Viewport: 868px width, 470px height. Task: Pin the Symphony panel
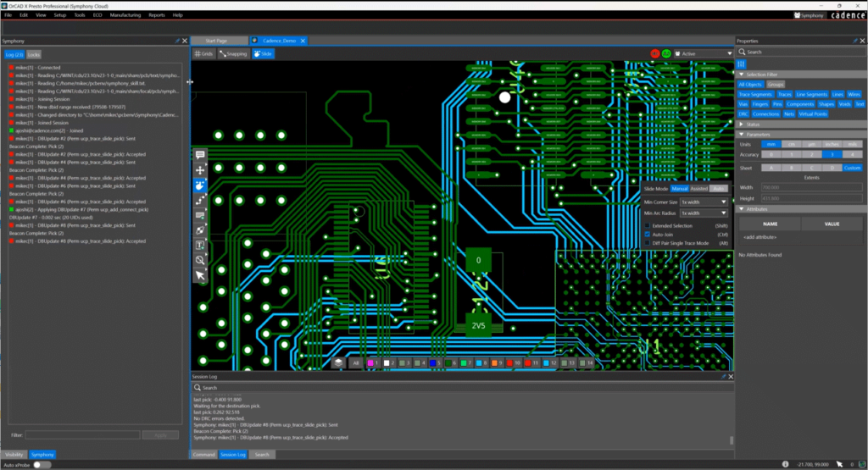pyautogui.click(x=177, y=41)
